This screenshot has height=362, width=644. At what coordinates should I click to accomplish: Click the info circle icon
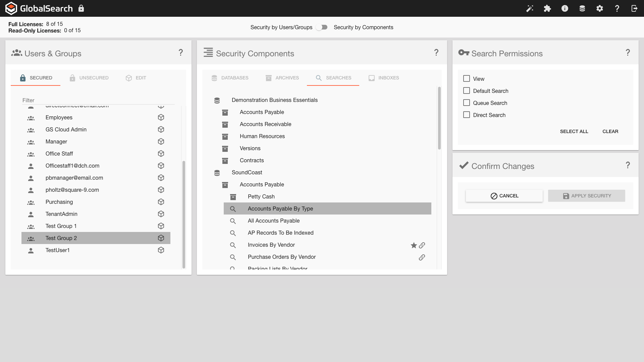(565, 8)
